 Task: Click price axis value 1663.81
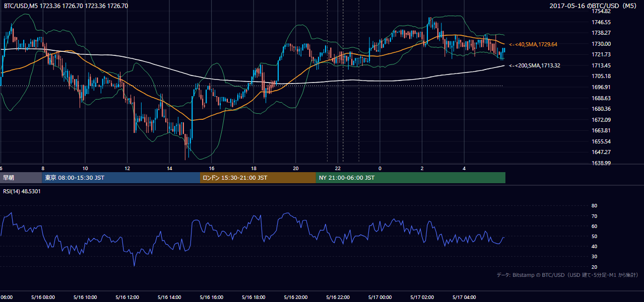coord(601,130)
